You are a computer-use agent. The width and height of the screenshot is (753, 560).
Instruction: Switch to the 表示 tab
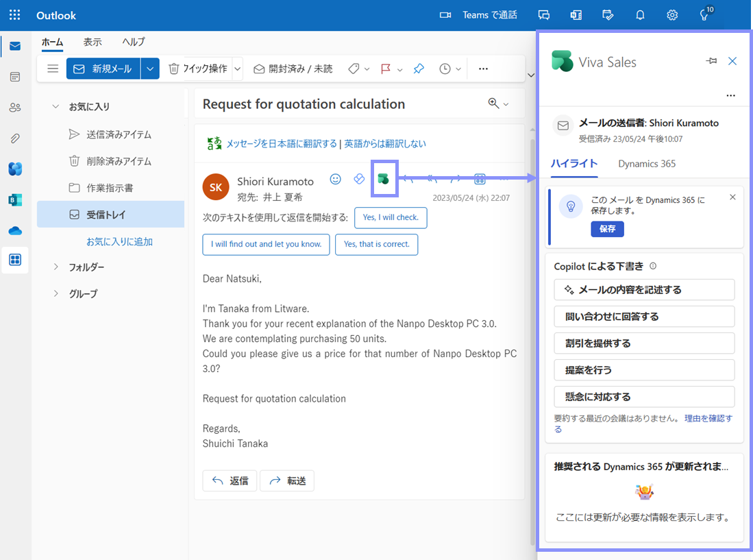click(92, 42)
